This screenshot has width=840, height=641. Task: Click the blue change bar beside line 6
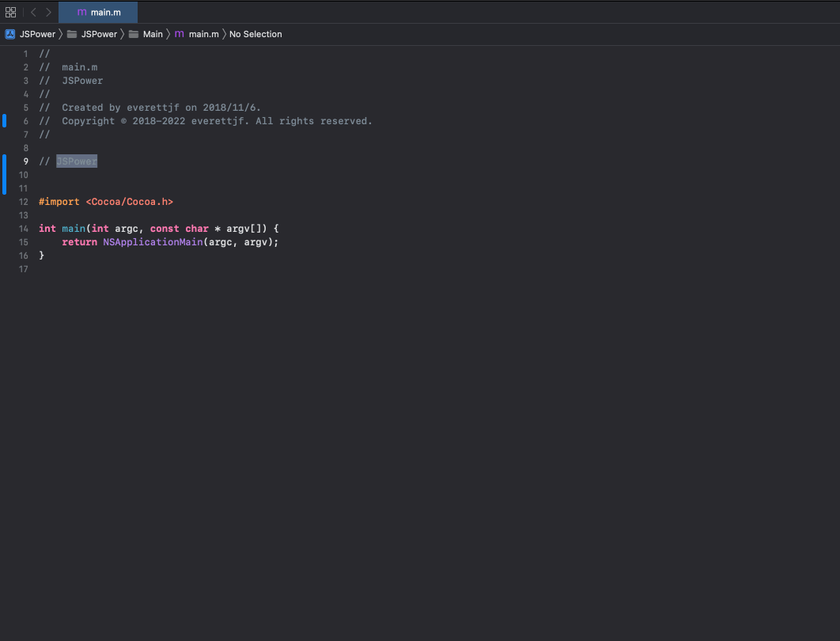coord(3,120)
